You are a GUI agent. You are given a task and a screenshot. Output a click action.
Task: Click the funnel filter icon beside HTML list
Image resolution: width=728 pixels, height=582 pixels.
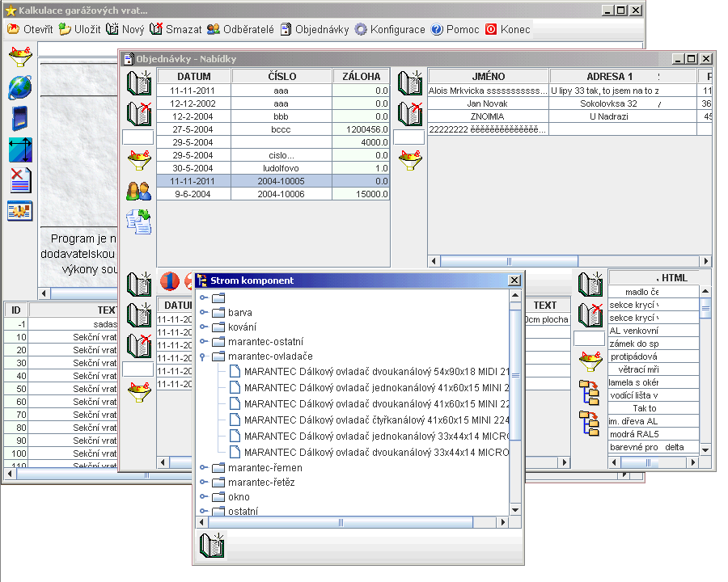tap(590, 361)
